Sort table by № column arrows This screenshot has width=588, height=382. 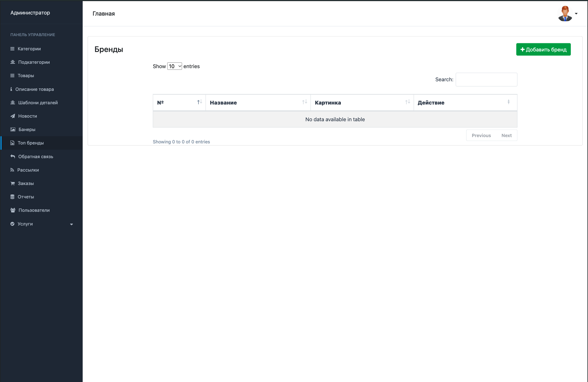tap(200, 102)
